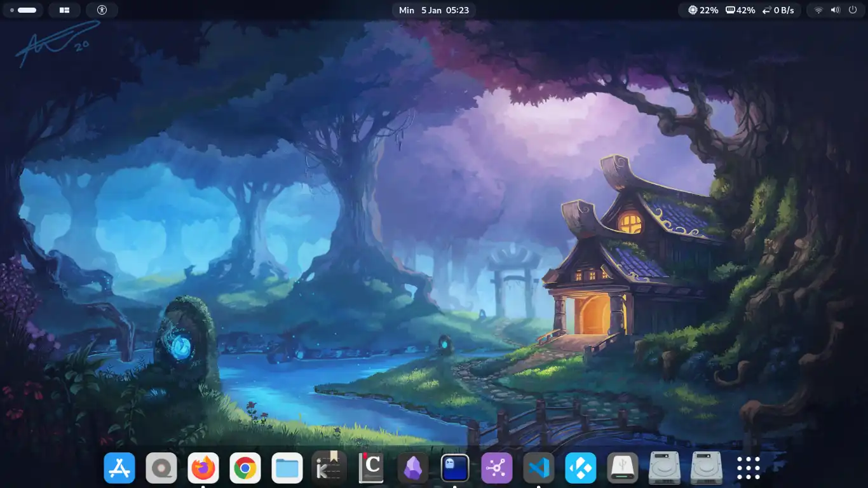Screen dimensions: 868x488
Task: Open the App Store from the dock
Action: click(119, 469)
